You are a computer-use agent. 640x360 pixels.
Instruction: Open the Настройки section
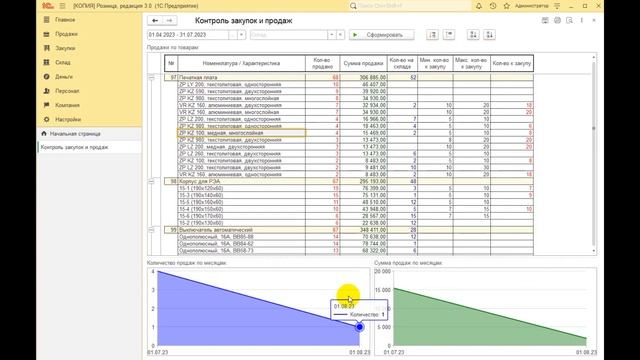(68, 120)
